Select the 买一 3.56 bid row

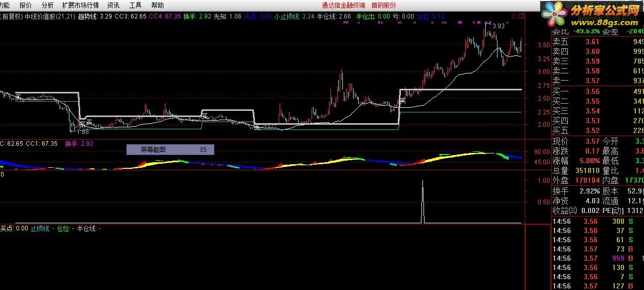point(598,92)
